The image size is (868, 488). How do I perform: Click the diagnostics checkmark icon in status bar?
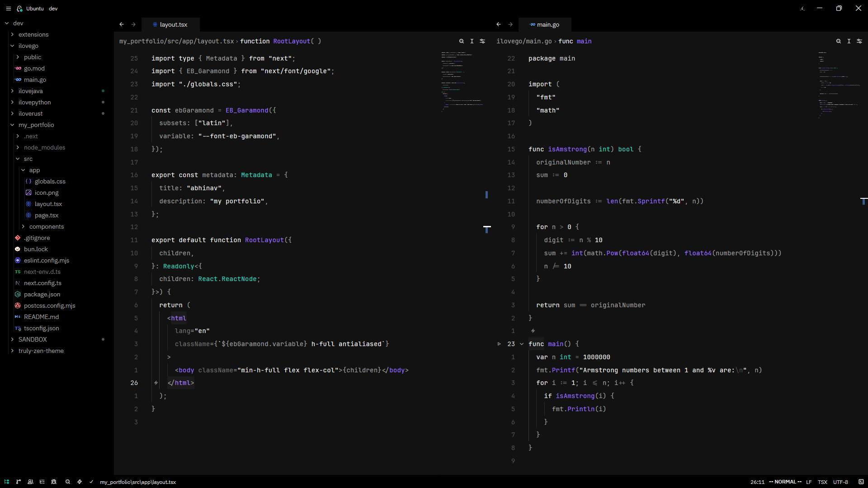(x=91, y=482)
